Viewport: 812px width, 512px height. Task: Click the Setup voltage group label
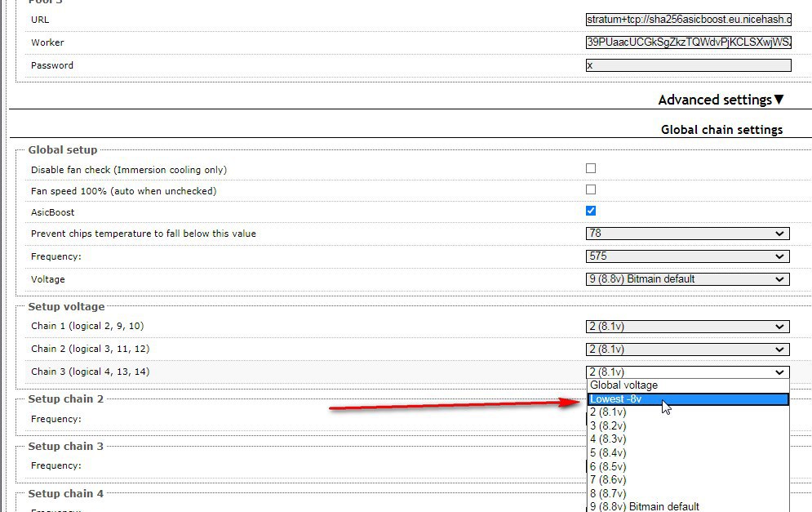click(x=66, y=307)
